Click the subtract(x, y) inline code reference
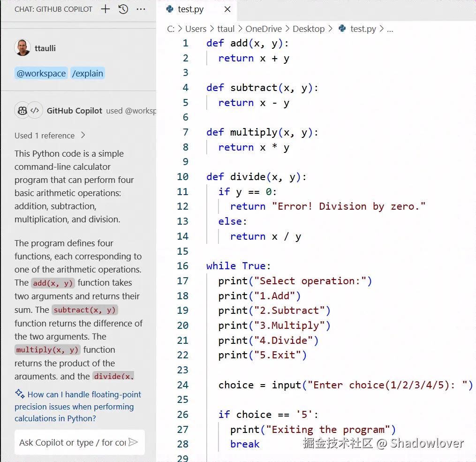 85,310
